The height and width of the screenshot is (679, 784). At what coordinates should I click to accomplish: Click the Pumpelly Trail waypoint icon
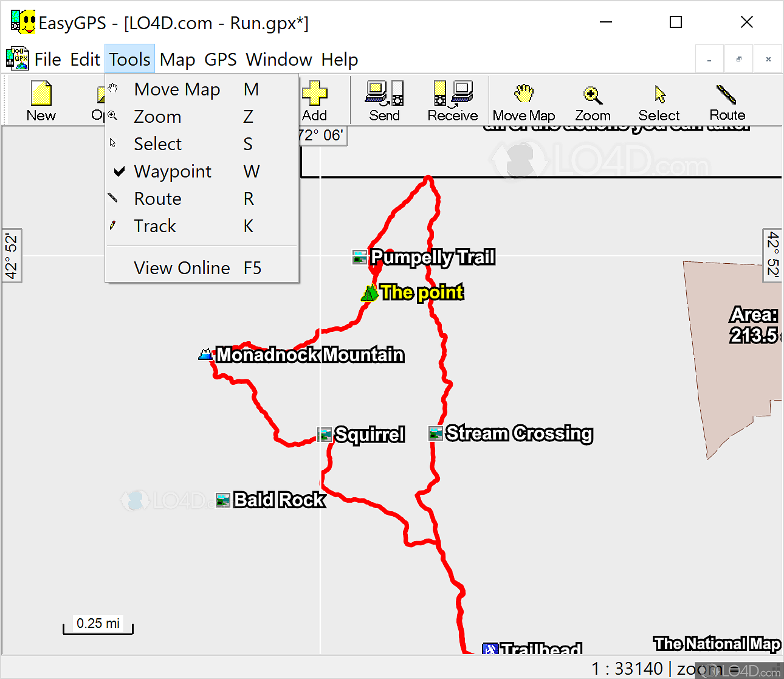point(360,257)
